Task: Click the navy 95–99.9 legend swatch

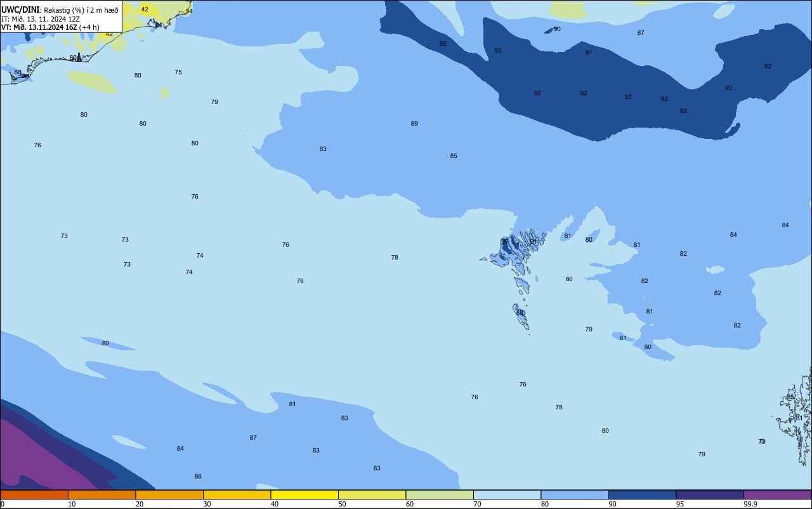Action: [710, 494]
